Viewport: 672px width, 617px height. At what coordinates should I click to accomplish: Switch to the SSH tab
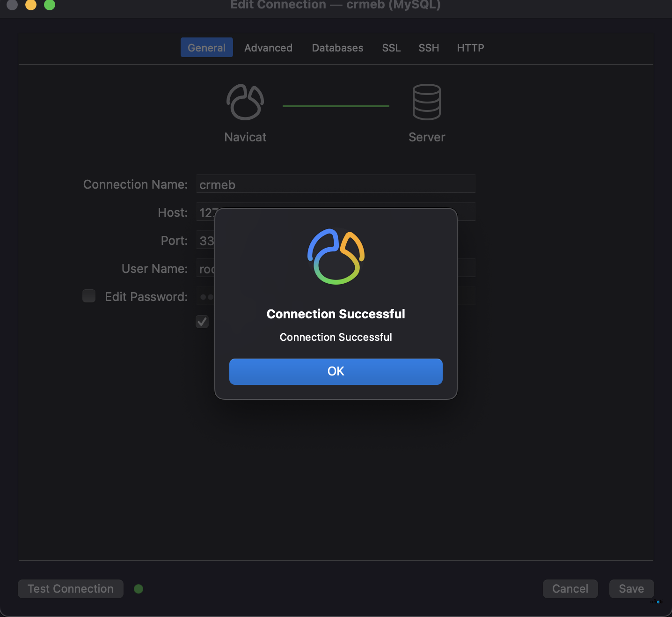[429, 47]
